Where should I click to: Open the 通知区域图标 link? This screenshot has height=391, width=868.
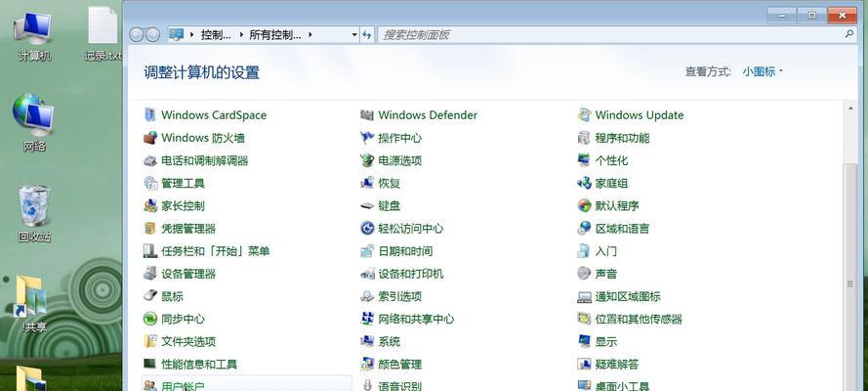pos(628,296)
